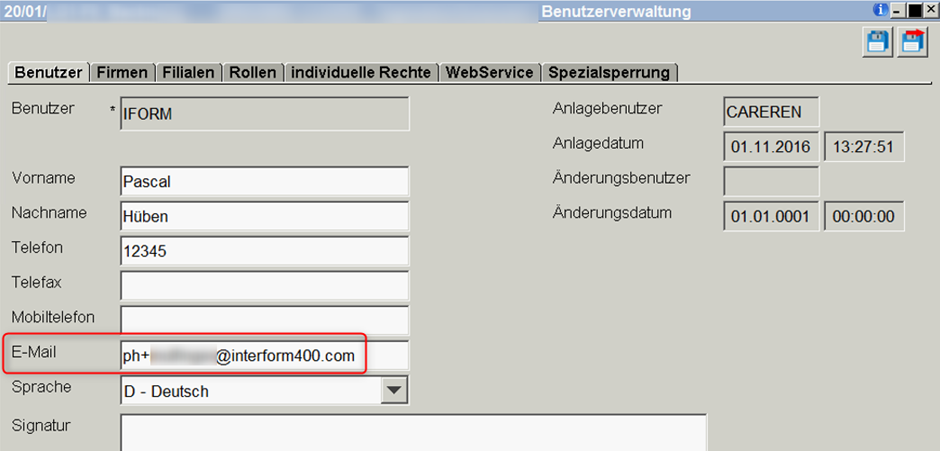940x451 pixels.
Task: Open the Filialen tab
Action: [188, 72]
